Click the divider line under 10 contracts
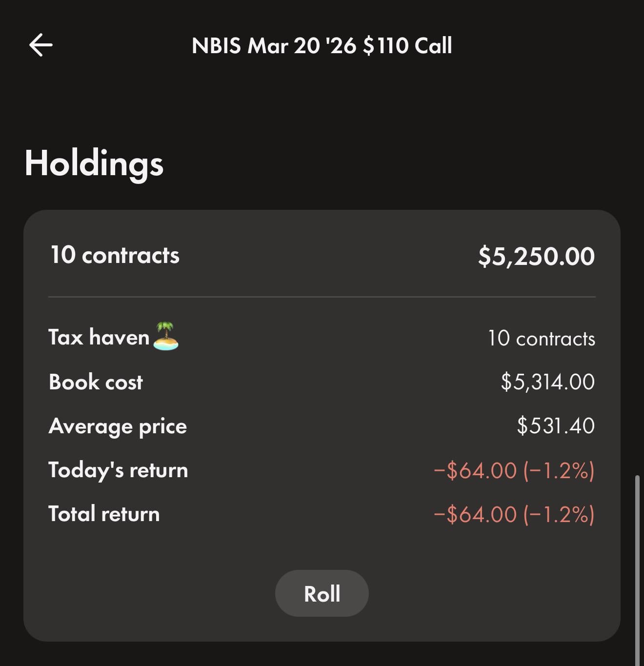The image size is (644, 666). click(322, 297)
